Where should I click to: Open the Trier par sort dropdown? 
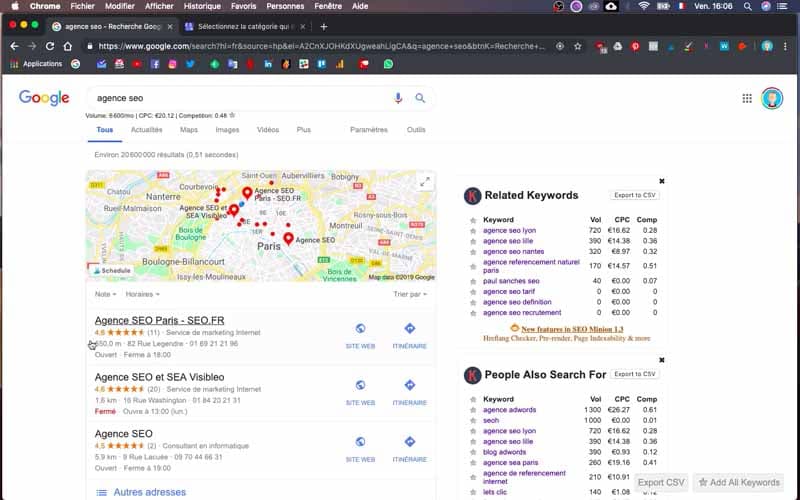pos(410,294)
